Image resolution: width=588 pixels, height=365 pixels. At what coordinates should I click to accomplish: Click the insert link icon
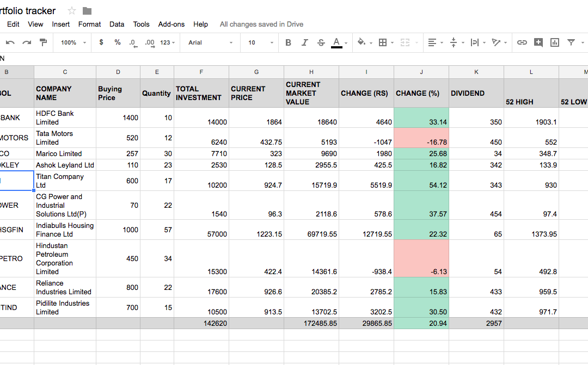click(522, 43)
